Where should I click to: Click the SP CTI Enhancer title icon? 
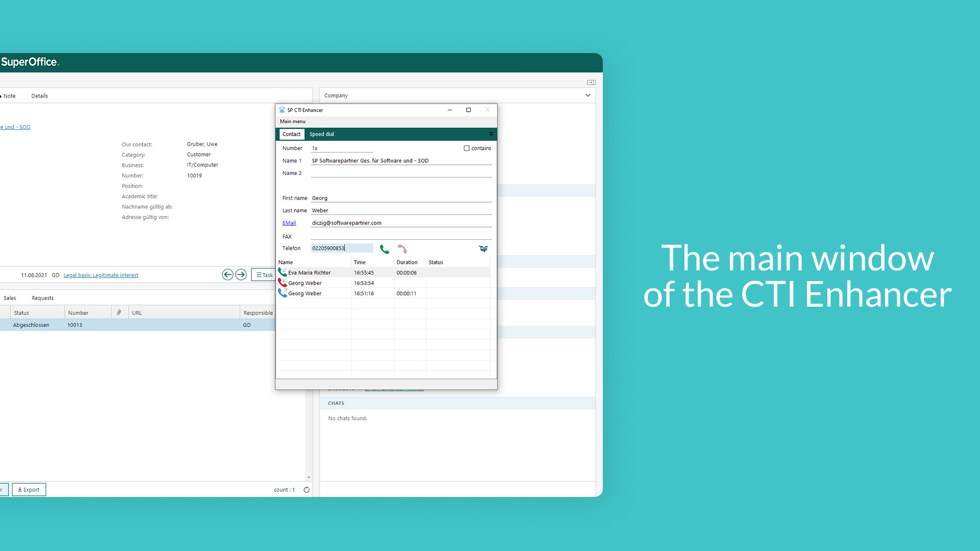pyautogui.click(x=282, y=110)
